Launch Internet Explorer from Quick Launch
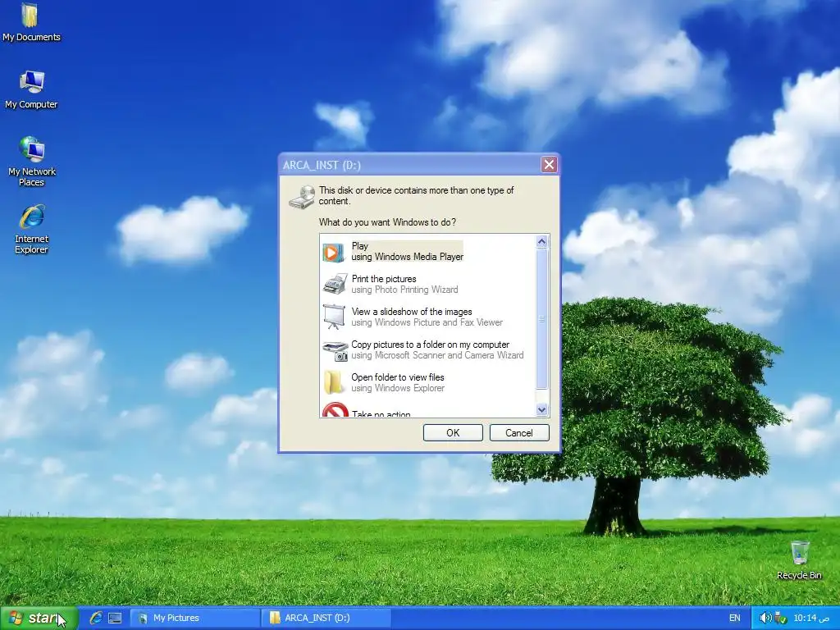The height and width of the screenshot is (630, 840). pos(96,618)
